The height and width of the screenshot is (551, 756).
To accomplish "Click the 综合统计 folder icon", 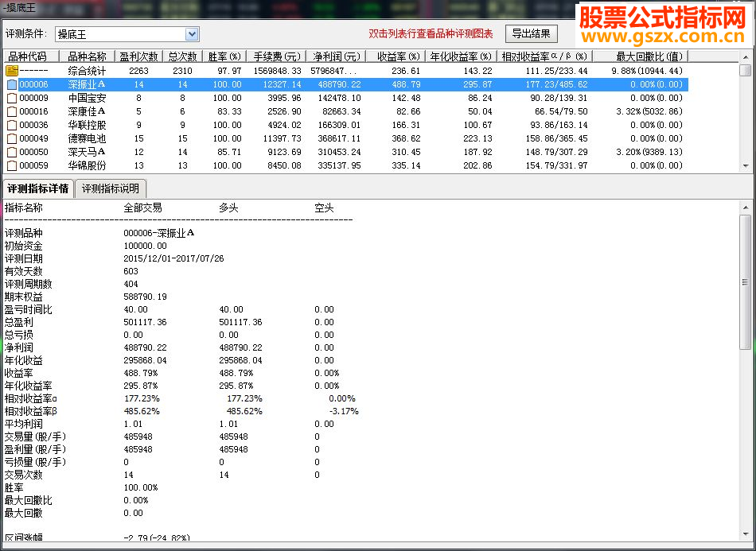I will (x=12, y=71).
